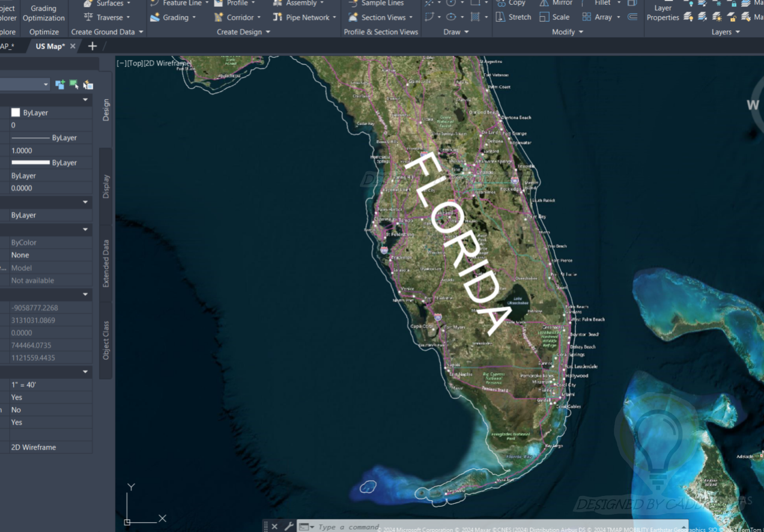This screenshot has width=764, height=532.
Task: Open the Extended Data properties tab
Action: click(x=106, y=264)
